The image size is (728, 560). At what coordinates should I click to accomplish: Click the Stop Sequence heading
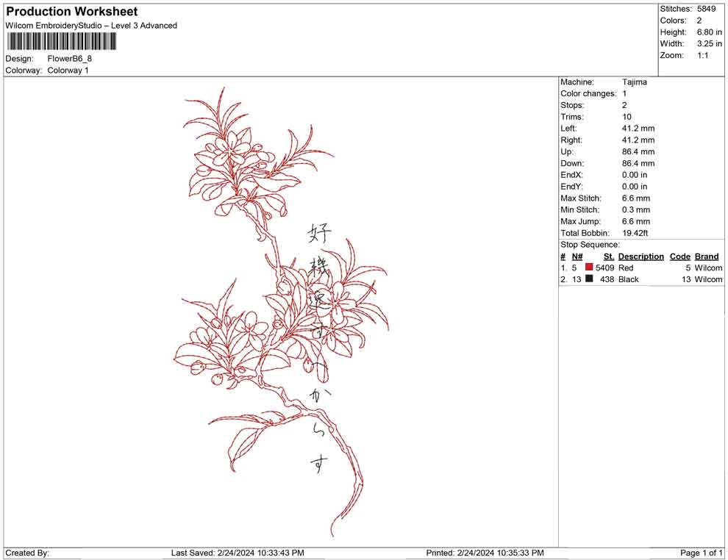tap(590, 245)
